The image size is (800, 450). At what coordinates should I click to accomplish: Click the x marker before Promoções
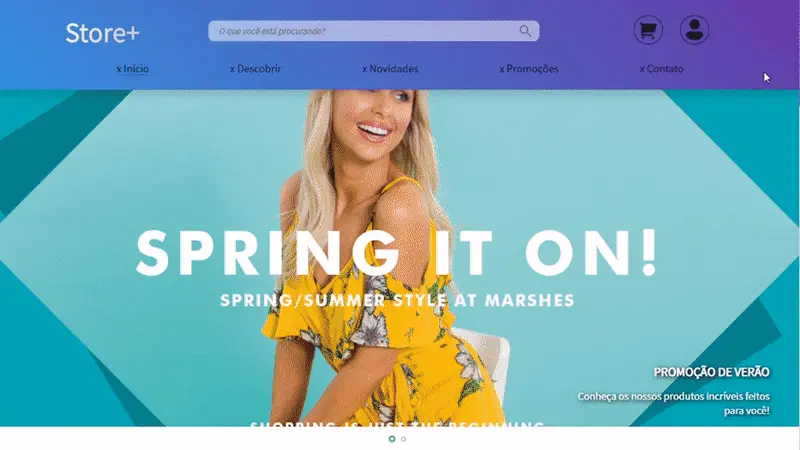pyautogui.click(x=502, y=69)
